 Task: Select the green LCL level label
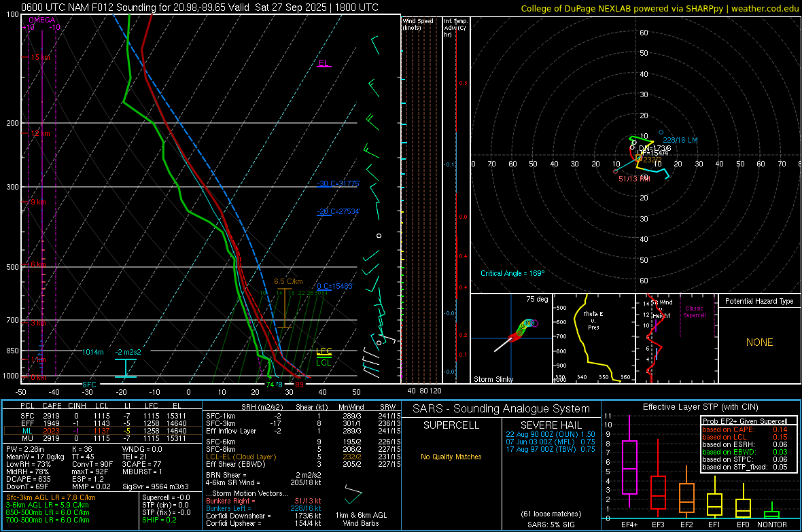point(324,363)
